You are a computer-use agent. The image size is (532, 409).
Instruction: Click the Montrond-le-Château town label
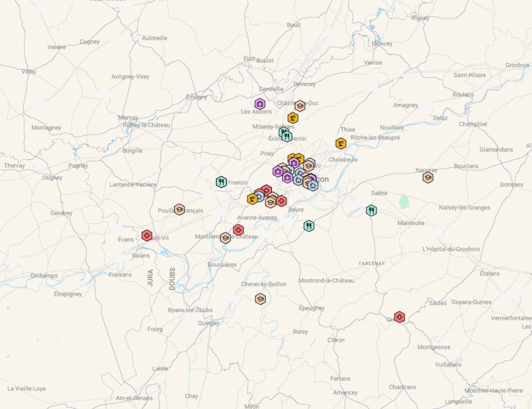(326, 281)
